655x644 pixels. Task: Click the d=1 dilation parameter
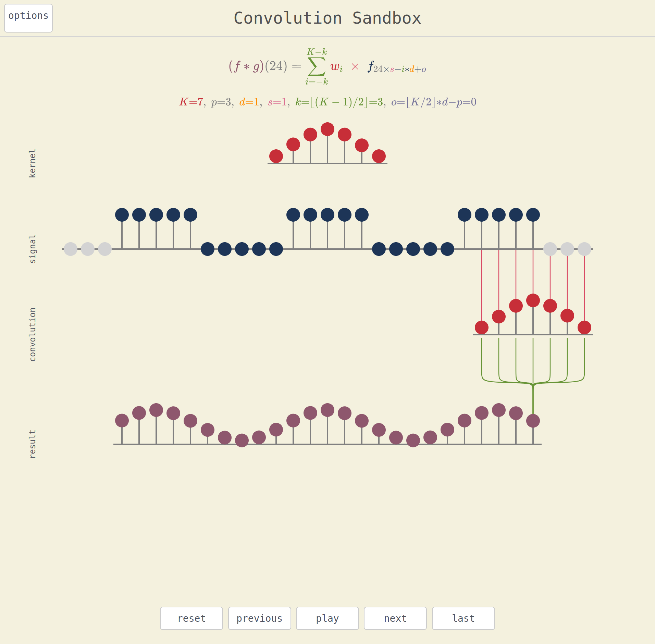(249, 102)
